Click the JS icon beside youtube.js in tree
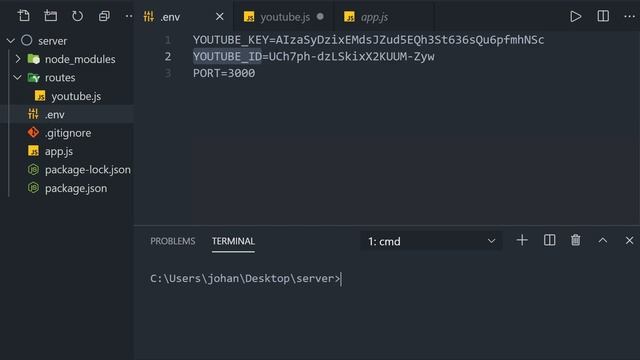This screenshot has height=360, width=640. (x=40, y=96)
